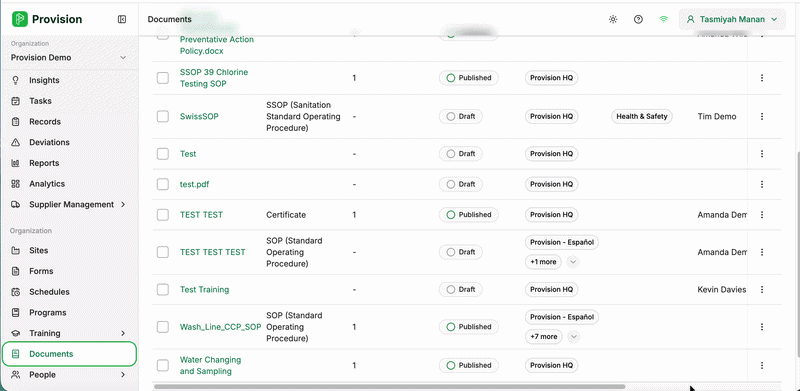Screen dimensions: 800x391
Task: Open the SwissSOP document link
Action: point(199,116)
